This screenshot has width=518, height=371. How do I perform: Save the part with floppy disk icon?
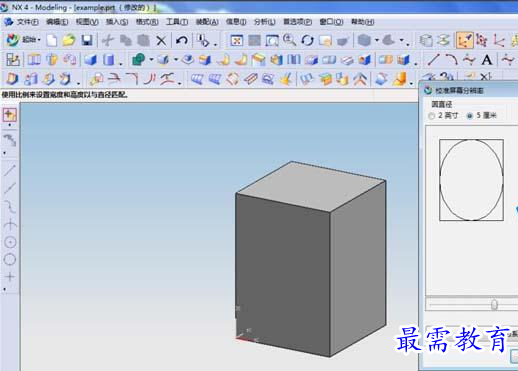pyautogui.click(x=87, y=41)
